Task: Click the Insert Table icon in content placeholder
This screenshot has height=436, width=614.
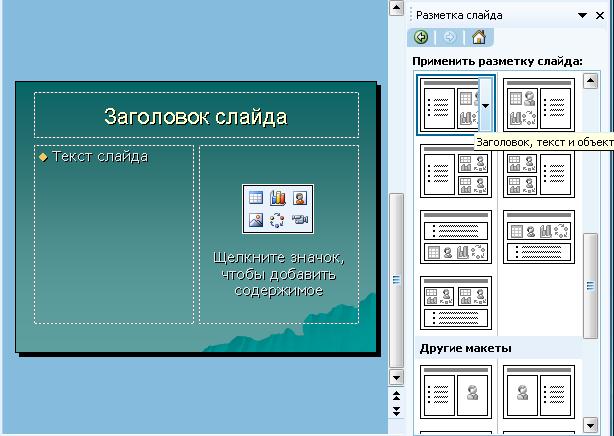Action: 256,198
